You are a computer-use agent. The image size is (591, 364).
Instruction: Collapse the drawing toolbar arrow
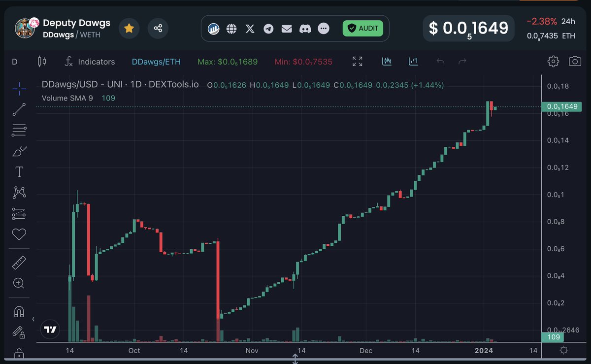(x=33, y=319)
